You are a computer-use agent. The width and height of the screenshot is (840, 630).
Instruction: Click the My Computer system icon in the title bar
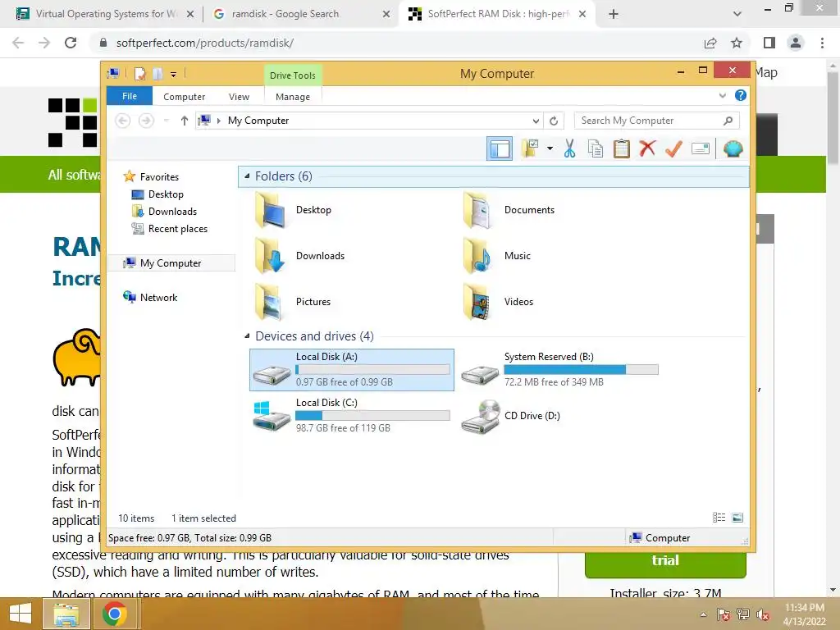(x=113, y=73)
